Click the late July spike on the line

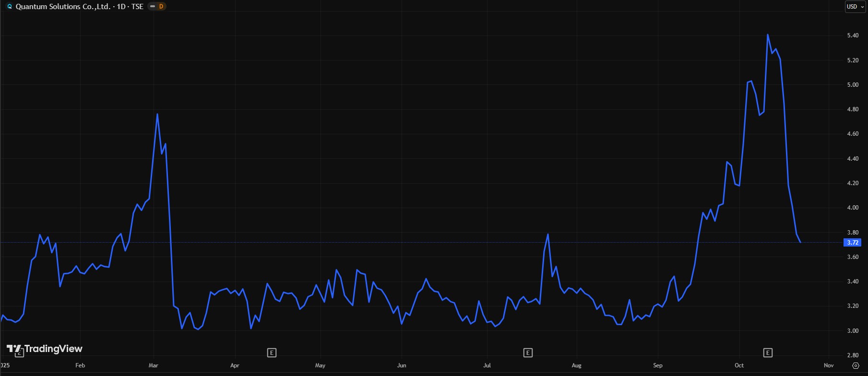(547, 235)
